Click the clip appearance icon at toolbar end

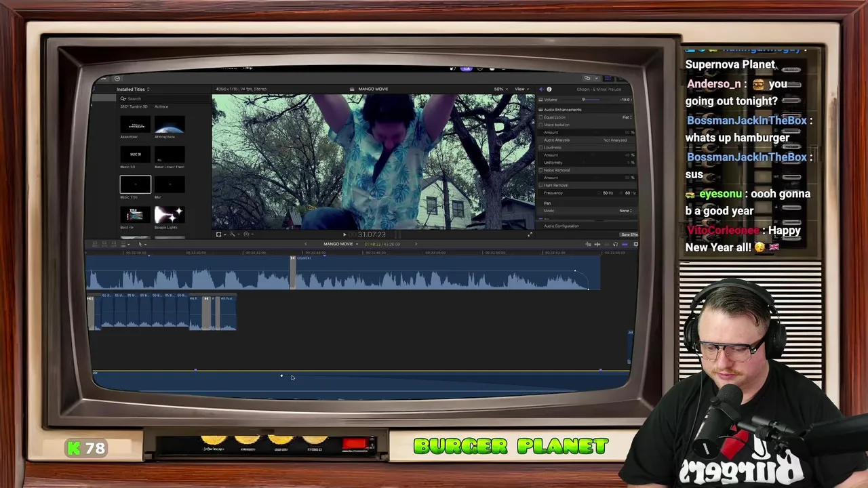click(635, 244)
